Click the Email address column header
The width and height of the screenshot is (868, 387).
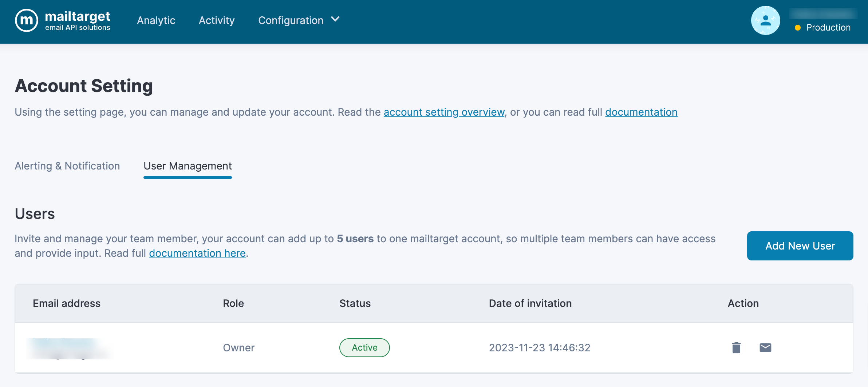tap(67, 303)
